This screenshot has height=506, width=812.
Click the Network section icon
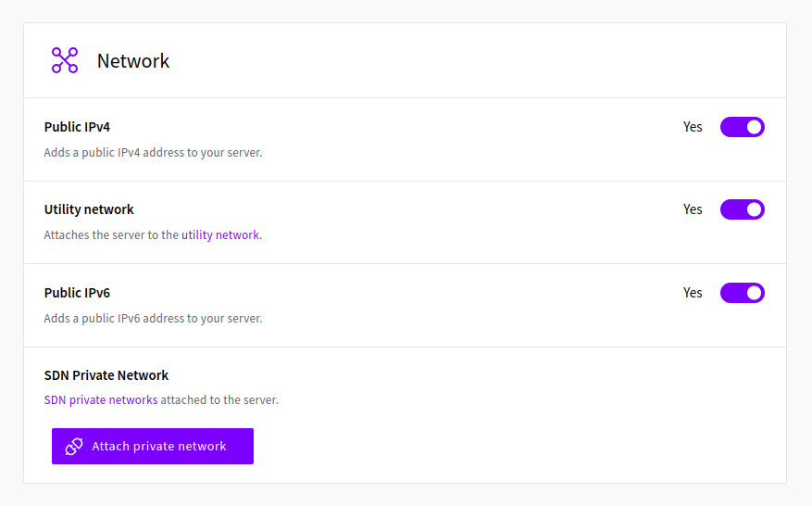65,60
